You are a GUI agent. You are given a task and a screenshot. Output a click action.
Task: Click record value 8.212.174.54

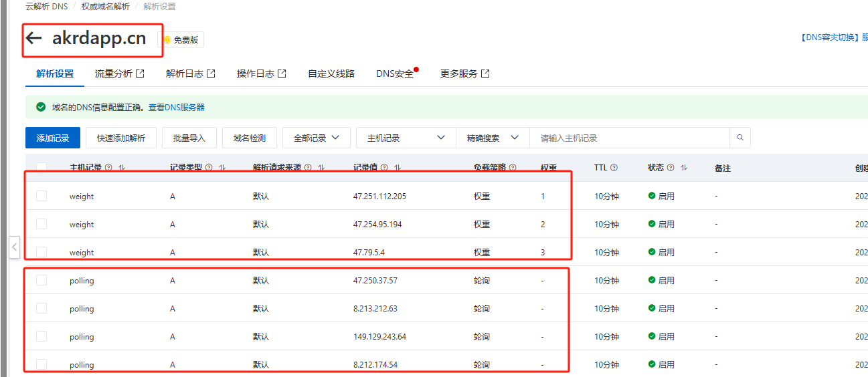(x=375, y=365)
